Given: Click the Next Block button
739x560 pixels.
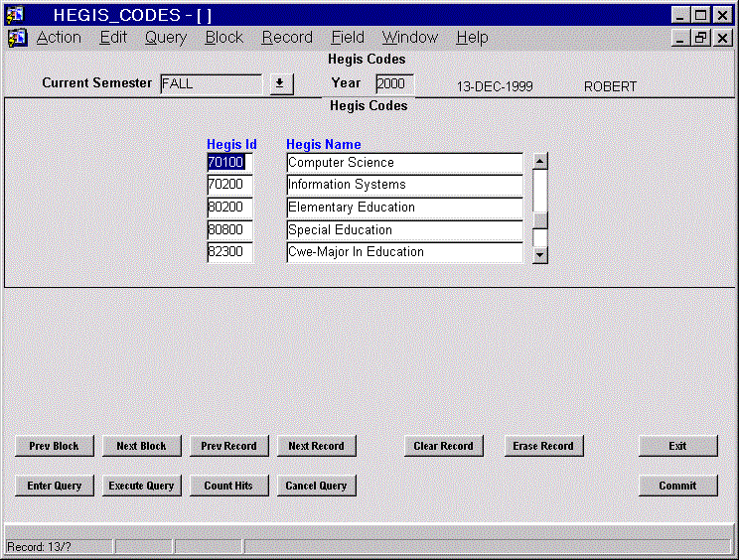Looking at the screenshot, I should 141,446.
